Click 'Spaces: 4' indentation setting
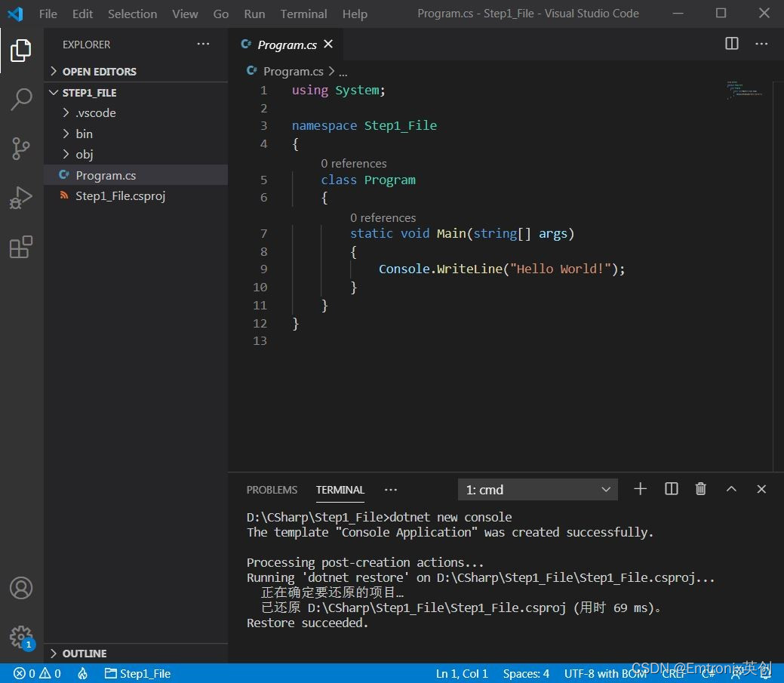 (x=526, y=673)
